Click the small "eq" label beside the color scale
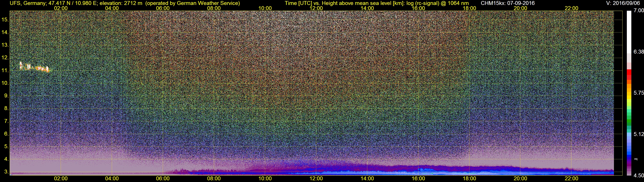 click(636, 159)
